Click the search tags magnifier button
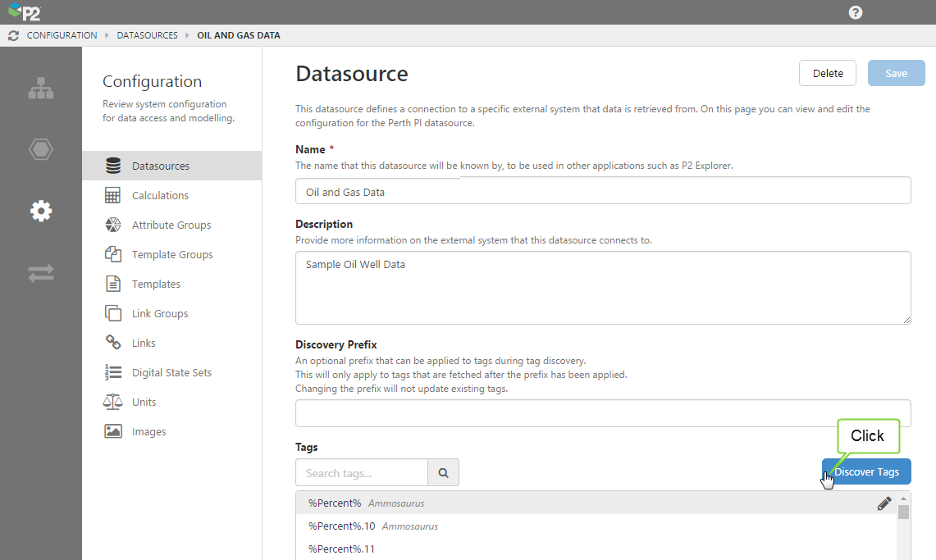 pos(443,472)
